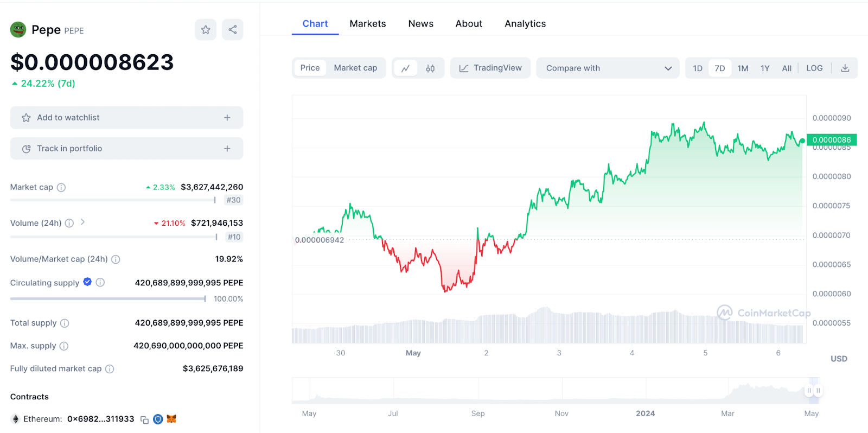The width and height of the screenshot is (868, 433).
Task: Click the market cap rank #30 badge
Action: (x=234, y=200)
